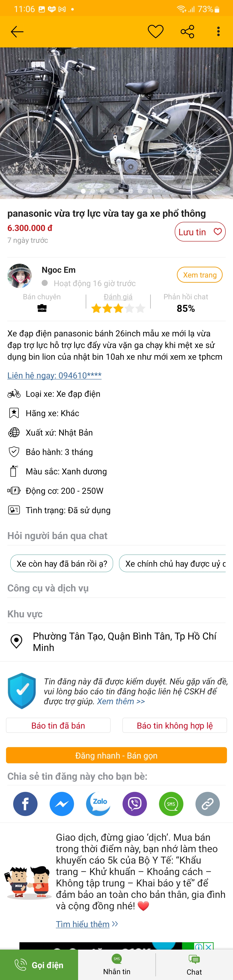Expand Xem thêm moderation info link

point(121,701)
